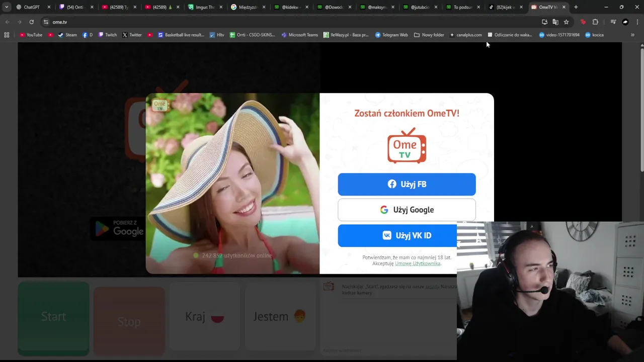644x362 pixels.
Task: Click the Stop button
Action: click(x=129, y=321)
